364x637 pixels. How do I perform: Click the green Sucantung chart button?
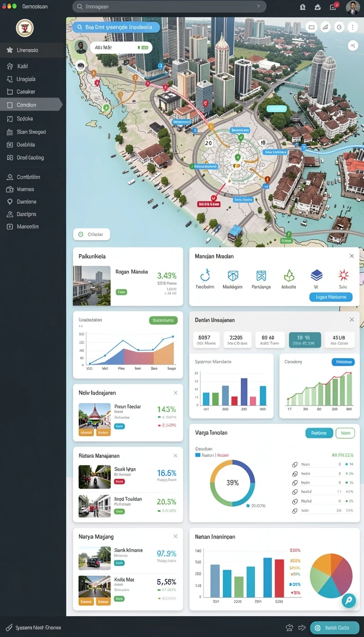coord(164,320)
